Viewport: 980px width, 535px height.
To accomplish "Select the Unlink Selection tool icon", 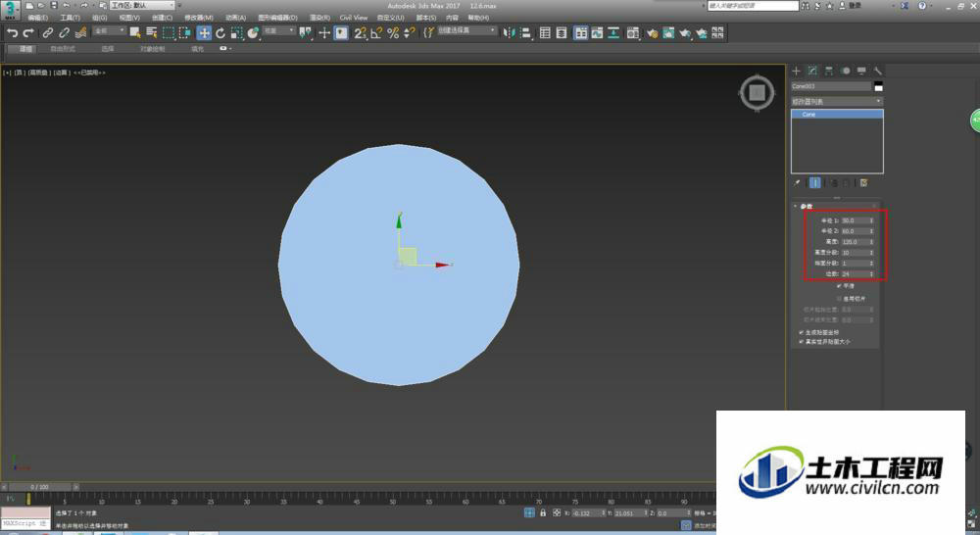I will [x=64, y=33].
